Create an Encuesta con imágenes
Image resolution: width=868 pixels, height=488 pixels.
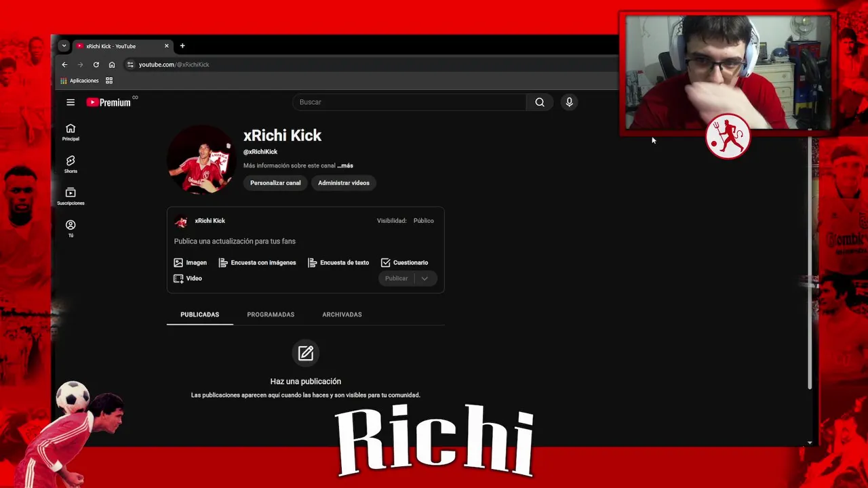[257, 262]
